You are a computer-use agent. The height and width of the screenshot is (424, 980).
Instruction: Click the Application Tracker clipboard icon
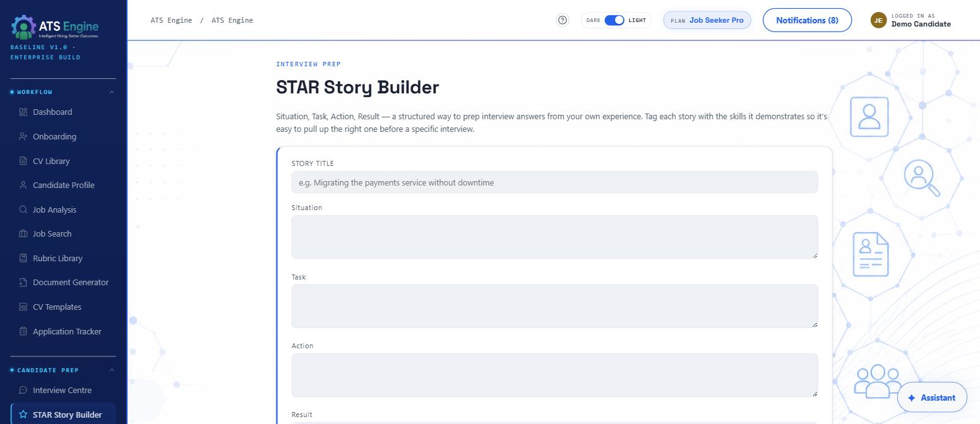coord(23,331)
